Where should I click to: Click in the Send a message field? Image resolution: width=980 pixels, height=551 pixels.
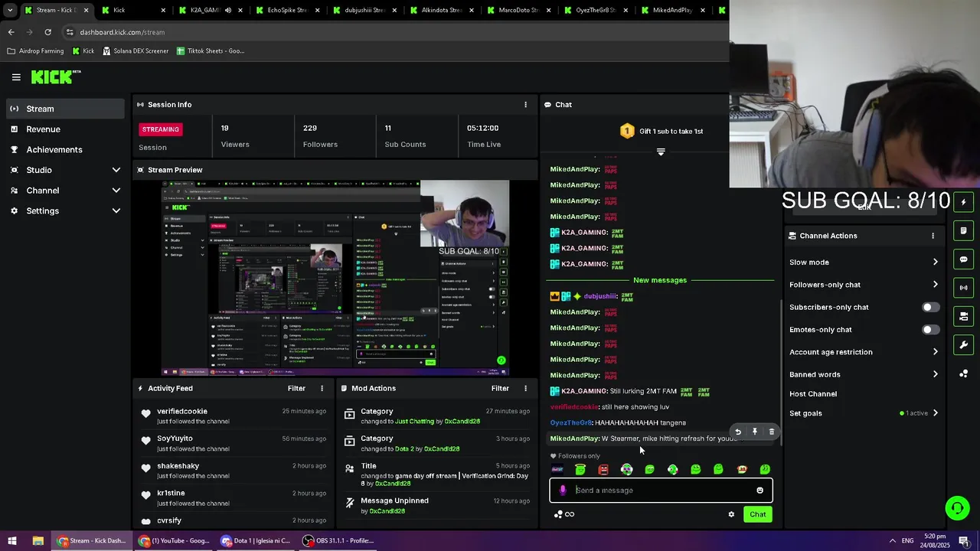coord(661,491)
